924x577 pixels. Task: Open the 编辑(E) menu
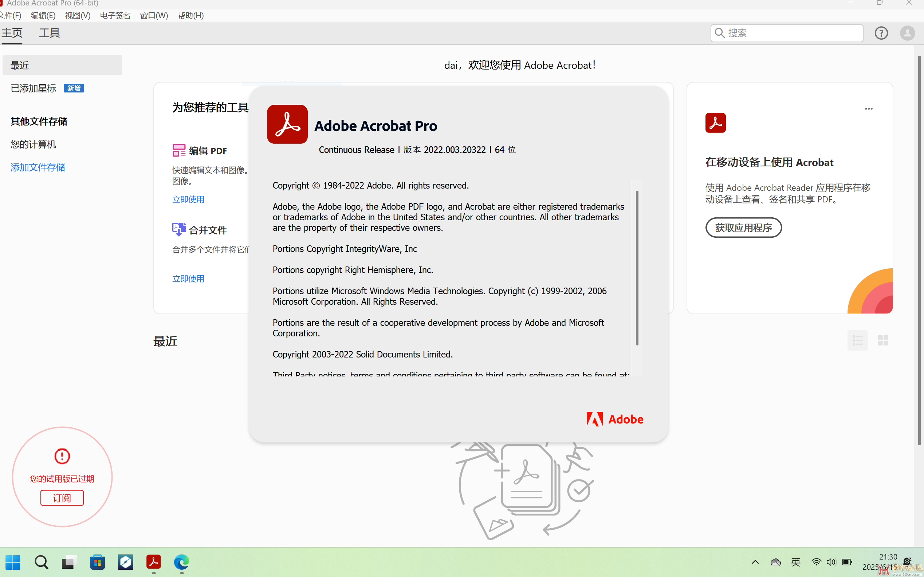click(x=43, y=15)
